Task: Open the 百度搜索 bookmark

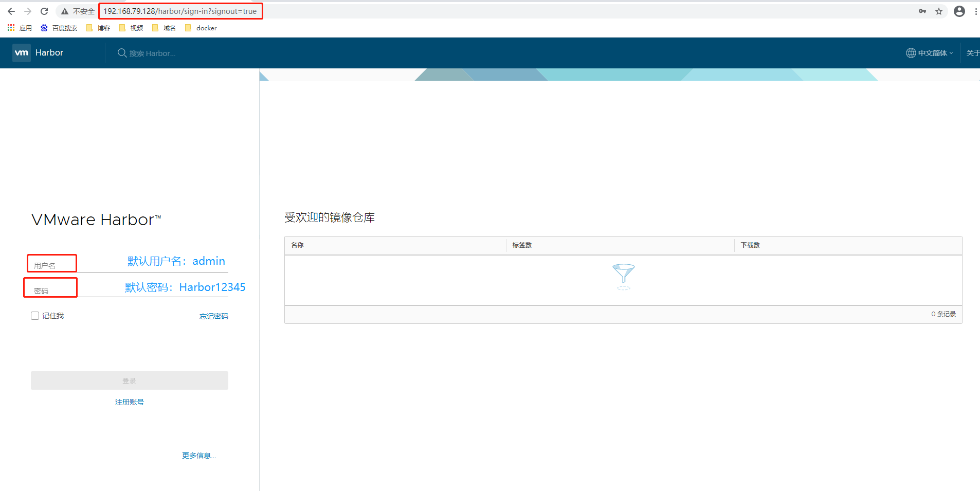Action: tap(59, 28)
